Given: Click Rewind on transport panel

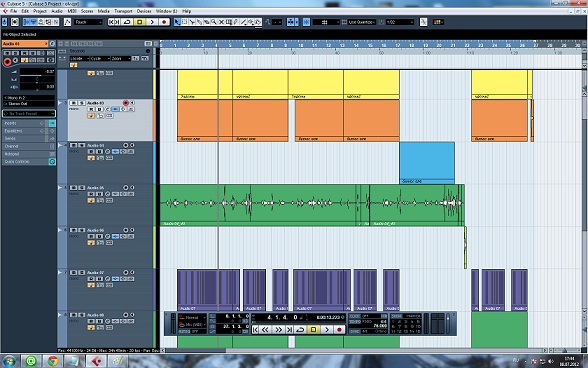Looking at the screenshot, I should coord(265,330).
